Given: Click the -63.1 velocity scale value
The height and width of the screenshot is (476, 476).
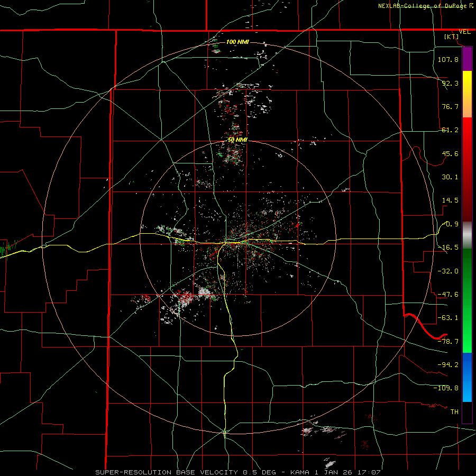Looking at the screenshot, I should pyautogui.click(x=448, y=318).
